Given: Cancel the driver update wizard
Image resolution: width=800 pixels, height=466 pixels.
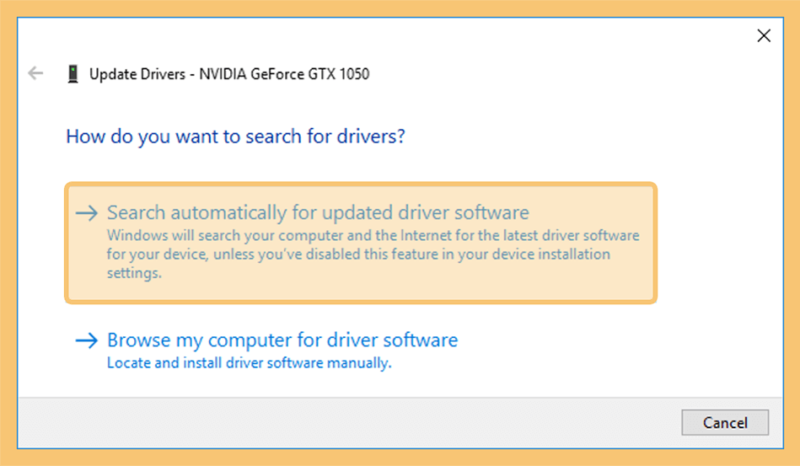Looking at the screenshot, I should click(x=725, y=423).
